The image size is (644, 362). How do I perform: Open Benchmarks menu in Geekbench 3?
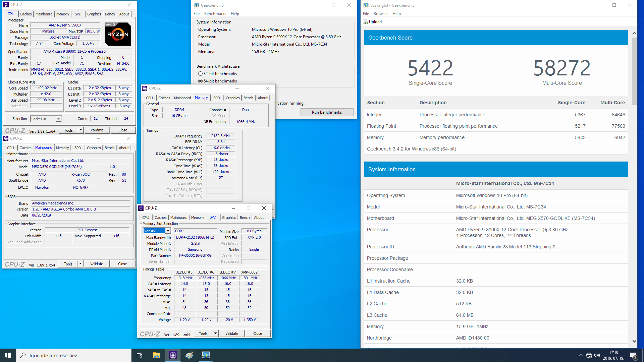pyautogui.click(x=215, y=14)
